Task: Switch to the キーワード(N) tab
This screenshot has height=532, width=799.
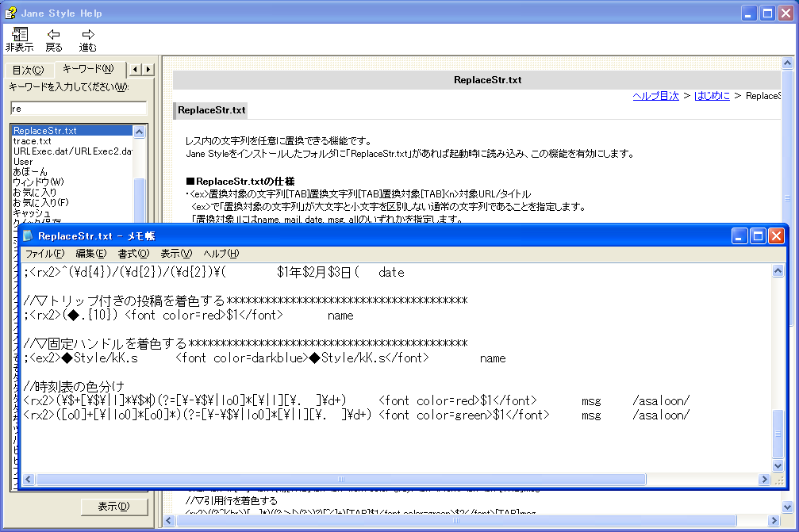Action: tap(88, 69)
